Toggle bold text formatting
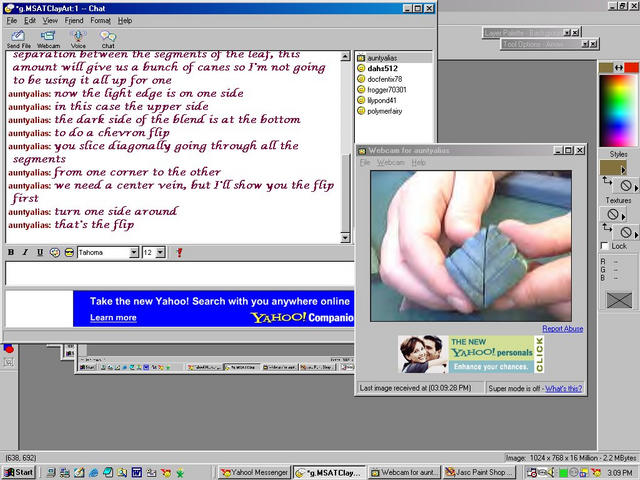Viewport: 640px width, 480px height. [x=11, y=253]
